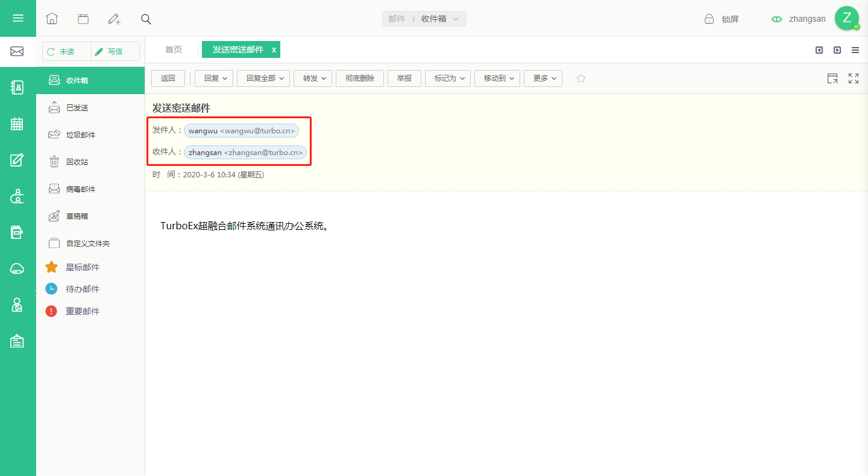Click the lock screen 锁屏 button
The height and width of the screenshot is (476, 868).
coord(722,19)
